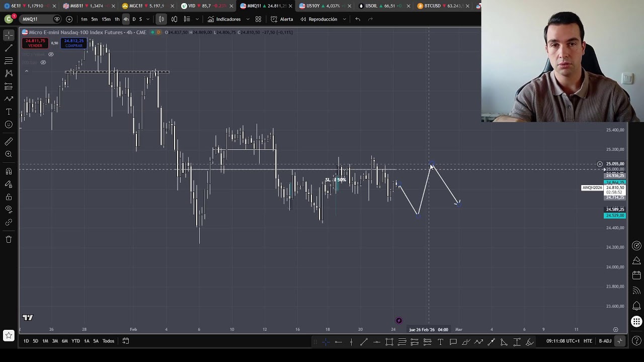
Task: Set the date range to 1D
Action: [x=26, y=341]
